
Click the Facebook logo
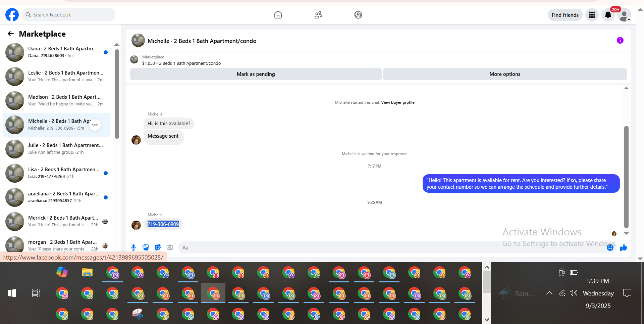(x=12, y=15)
